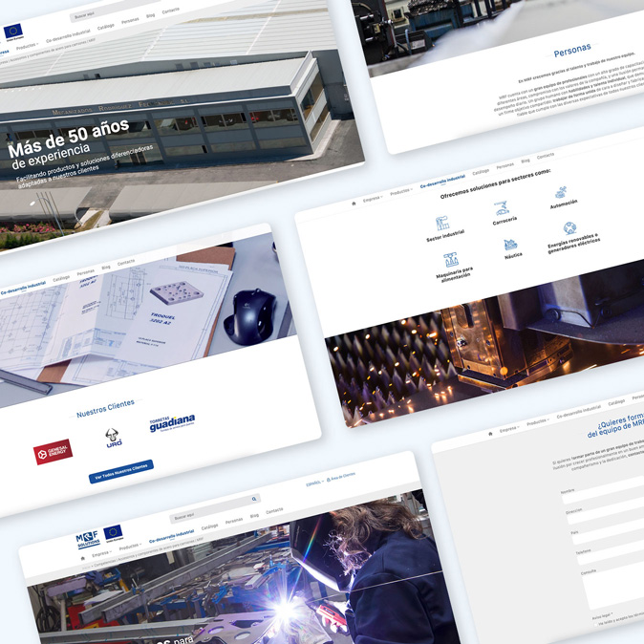Click the Dirección input field
This screenshot has height=644, width=644.
pos(606,512)
